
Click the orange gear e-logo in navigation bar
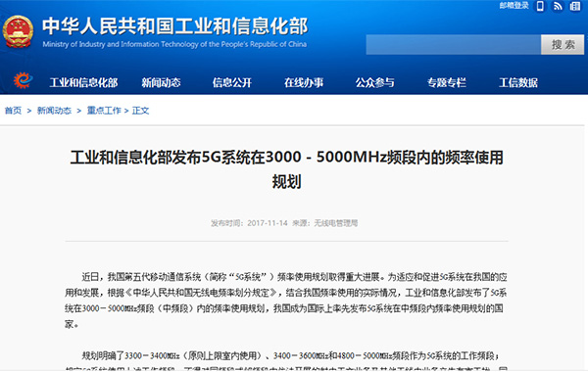23,80
